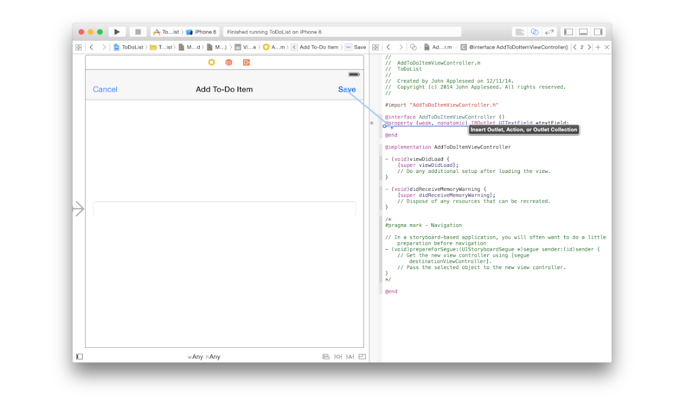Screen dimensions: 680x403
Task: Toggle the Utilities pane
Action: click(598, 32)
